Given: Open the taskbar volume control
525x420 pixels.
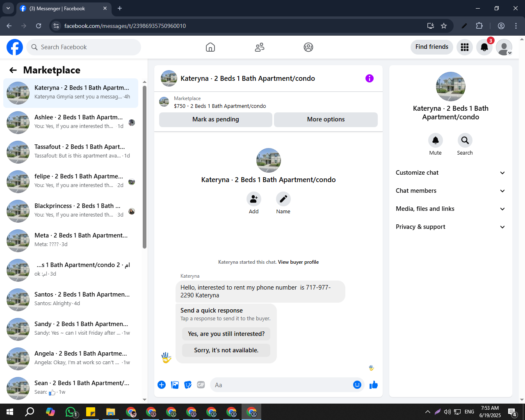Looking at the screenshot, I should click(x=447, y=412).
